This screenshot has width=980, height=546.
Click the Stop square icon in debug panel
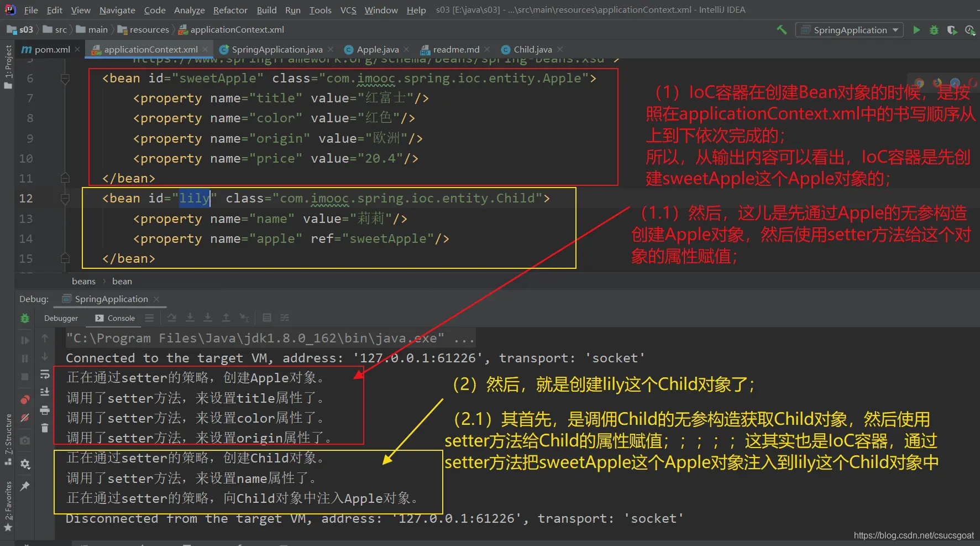click(x=25, y=377)
